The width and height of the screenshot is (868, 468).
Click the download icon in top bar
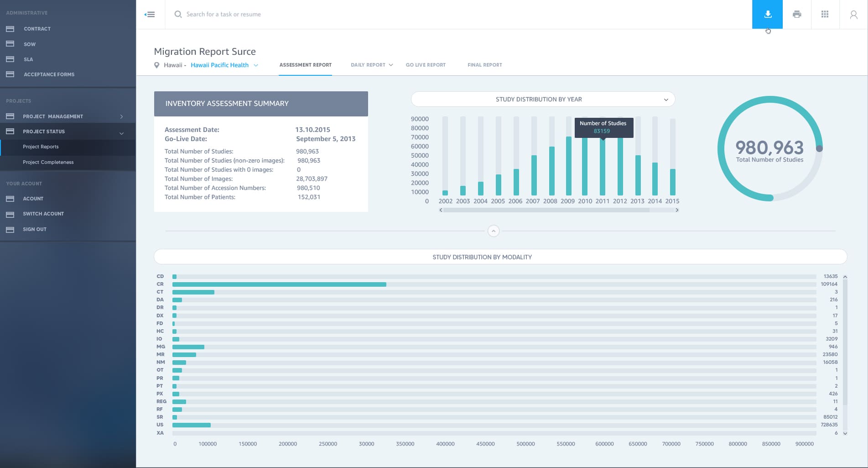click(768, 14)
